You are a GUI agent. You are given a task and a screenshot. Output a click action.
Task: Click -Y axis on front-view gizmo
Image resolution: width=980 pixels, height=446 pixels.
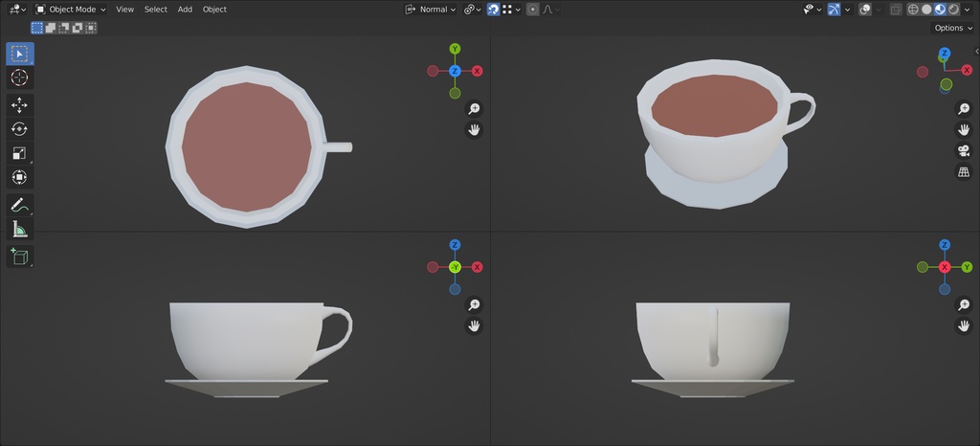pos(455,267)
